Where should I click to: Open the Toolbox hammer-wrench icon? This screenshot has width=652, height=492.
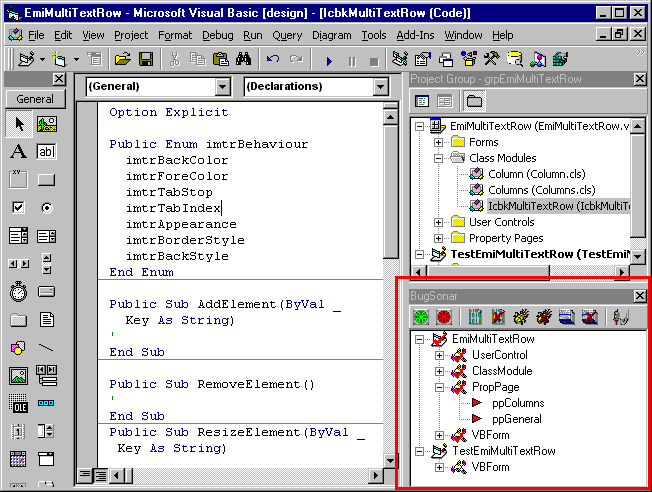point(492,59)
